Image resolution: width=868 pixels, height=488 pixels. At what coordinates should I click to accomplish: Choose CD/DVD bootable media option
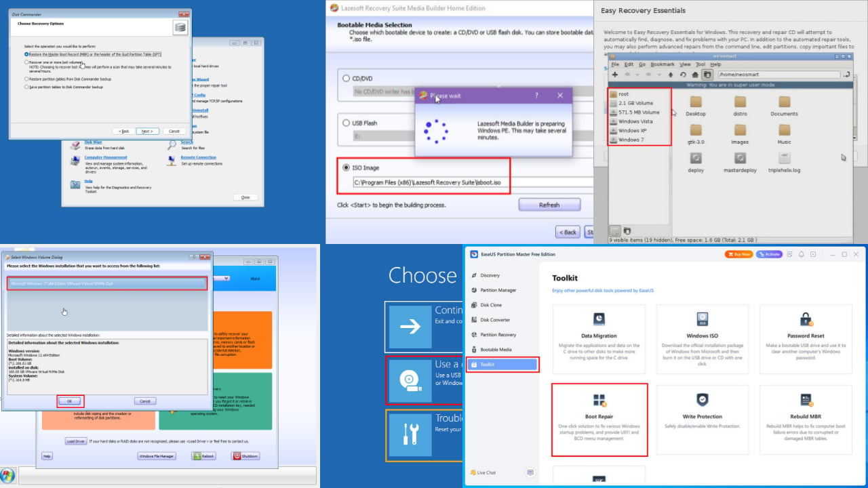click(x=359, y=79)
